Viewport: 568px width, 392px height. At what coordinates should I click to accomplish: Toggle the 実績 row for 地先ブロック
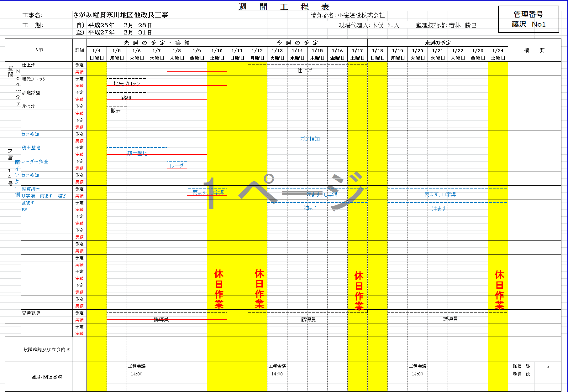tap(79, 86)
